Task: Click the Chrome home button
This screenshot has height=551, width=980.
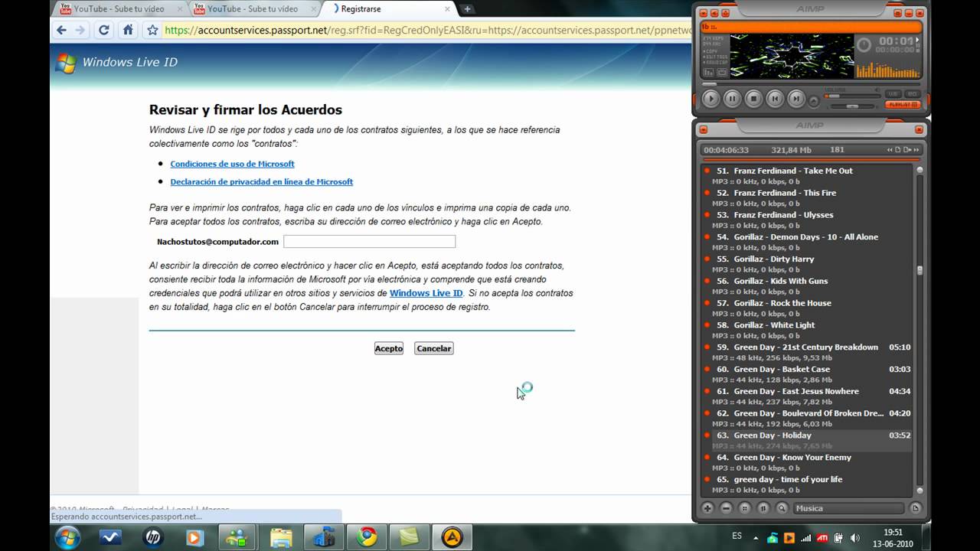Action: point(128,31)
